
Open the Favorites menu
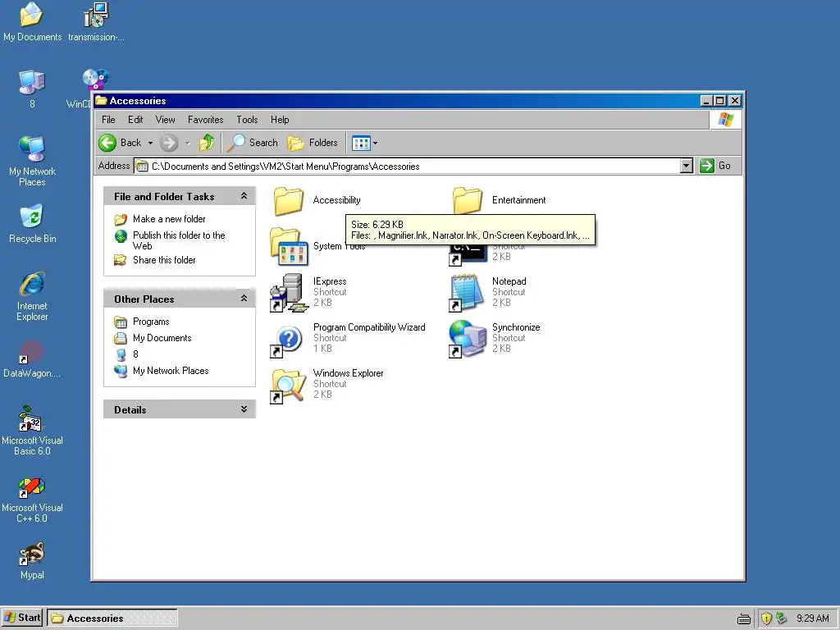click(x=205, y=120)
